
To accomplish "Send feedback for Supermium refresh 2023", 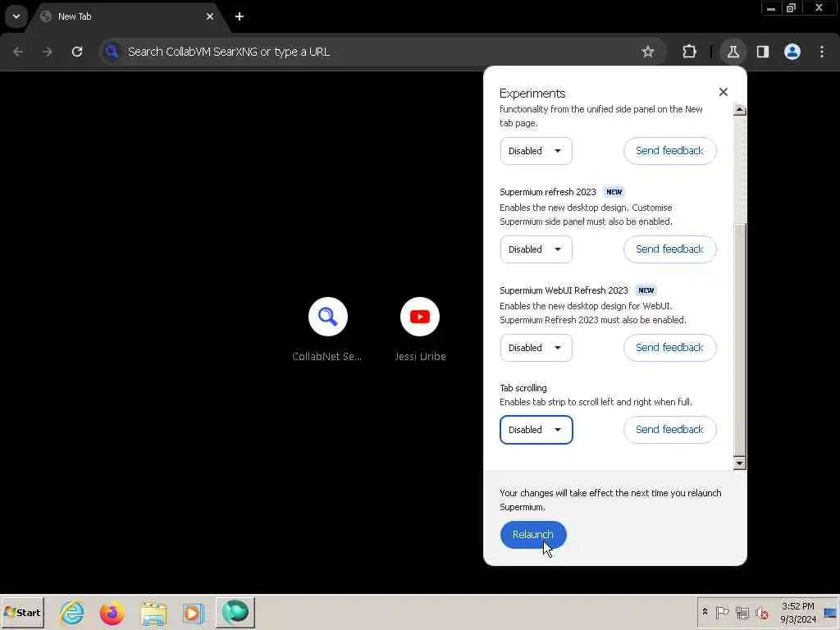I will [669, 249].
